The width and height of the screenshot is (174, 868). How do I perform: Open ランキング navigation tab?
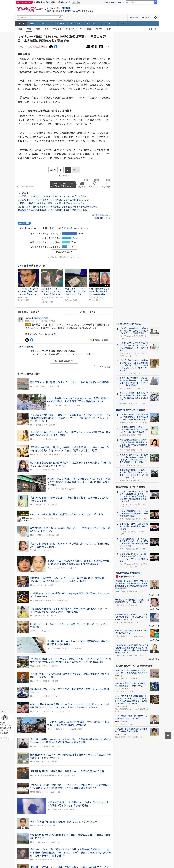pos(109,24)
